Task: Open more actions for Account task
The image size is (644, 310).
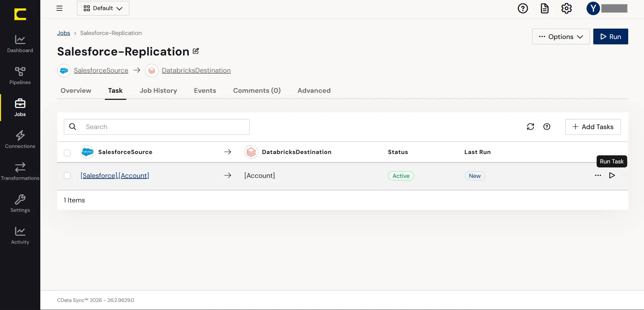Action: tap(598, 176)
